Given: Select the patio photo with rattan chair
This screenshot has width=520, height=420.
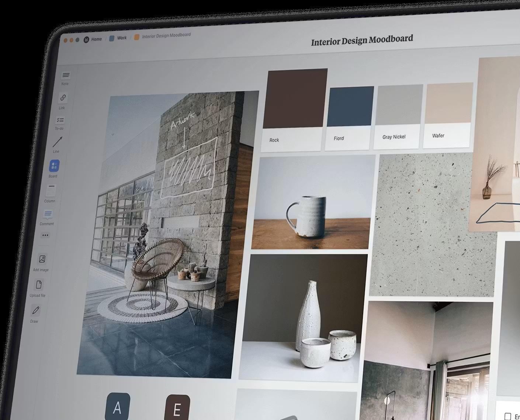Looking at the screenshot, I should tap(168, 234).
